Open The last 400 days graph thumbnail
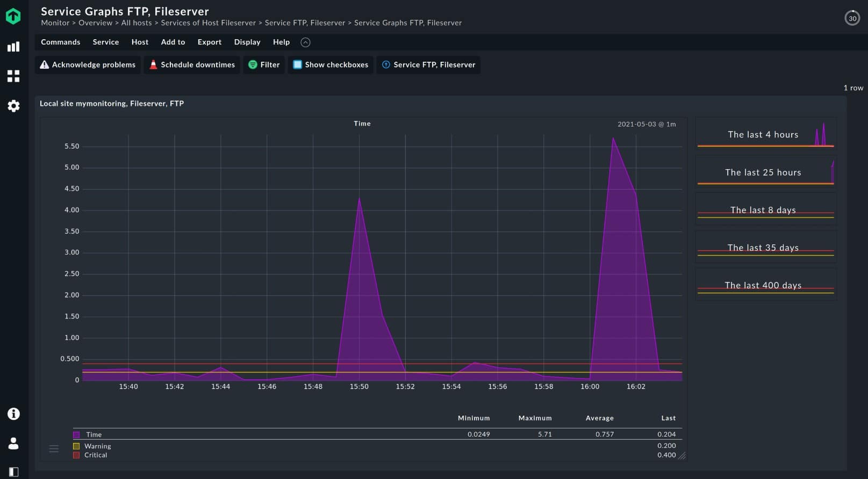This screenshot has width=868, height=479. (x=766, y=285)
